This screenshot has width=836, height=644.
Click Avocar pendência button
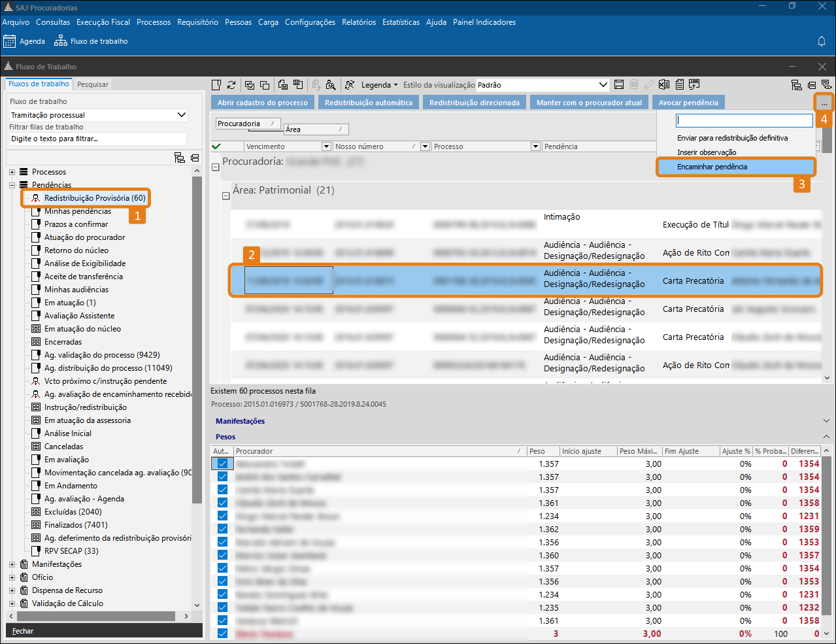point(688,103)
